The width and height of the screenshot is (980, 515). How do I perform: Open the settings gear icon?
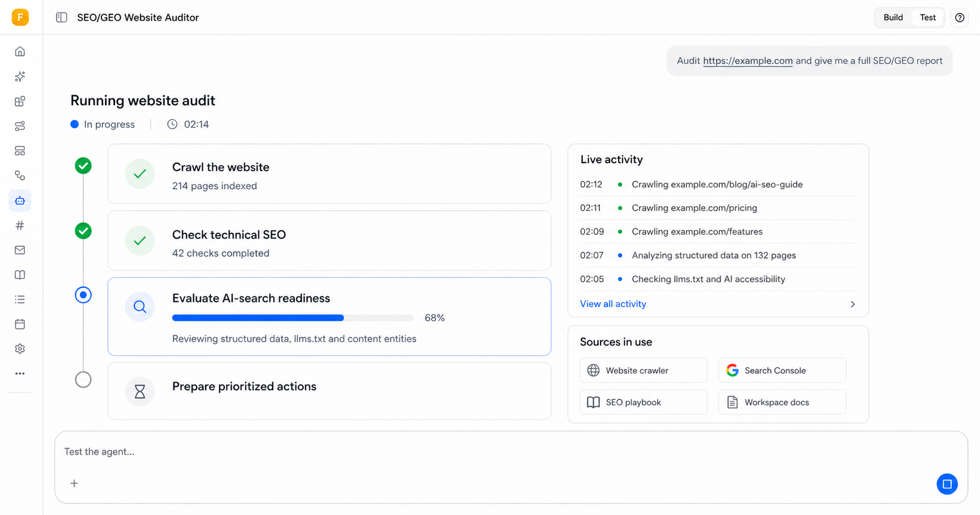[20, 349]
